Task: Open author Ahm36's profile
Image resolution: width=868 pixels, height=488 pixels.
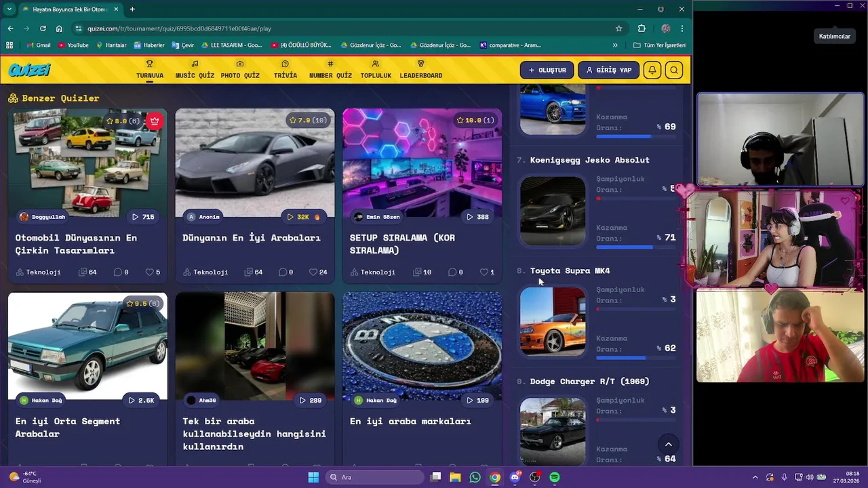Action: (x=201, y=401)
